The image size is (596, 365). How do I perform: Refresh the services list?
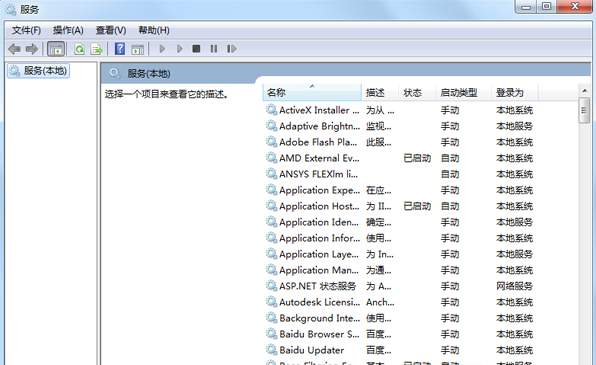tap(79, 49)
